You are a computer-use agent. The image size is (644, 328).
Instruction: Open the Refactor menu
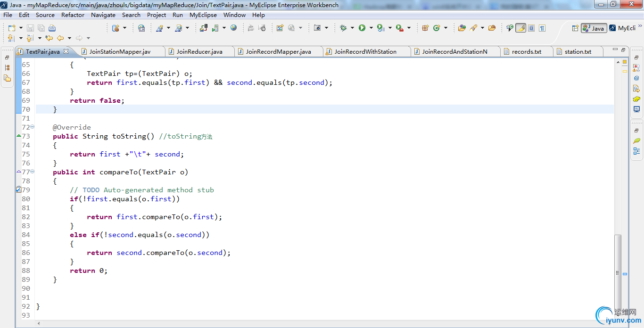tap(73, 15)
